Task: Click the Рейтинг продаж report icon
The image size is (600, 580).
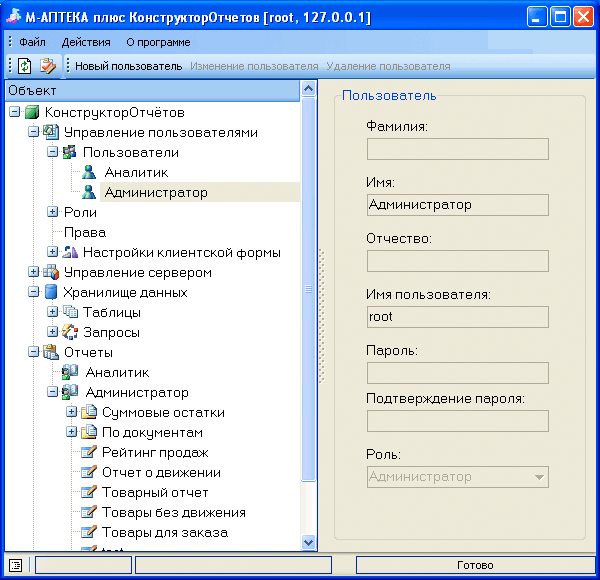Action: 89,452
